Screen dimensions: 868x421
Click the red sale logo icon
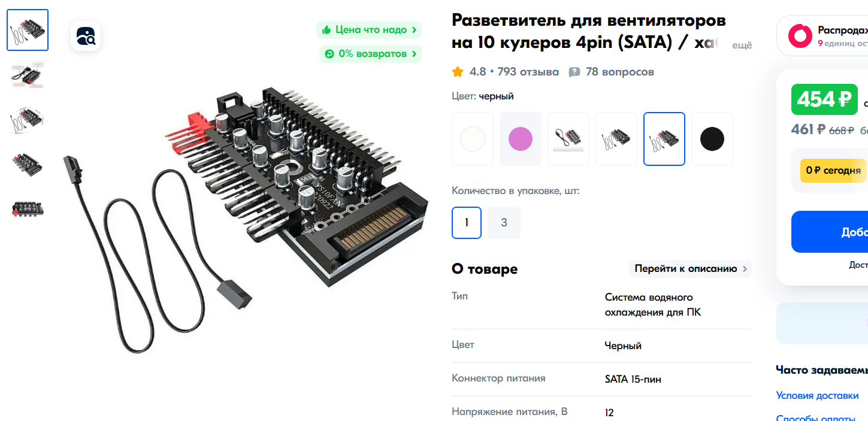tap(800, 36)
